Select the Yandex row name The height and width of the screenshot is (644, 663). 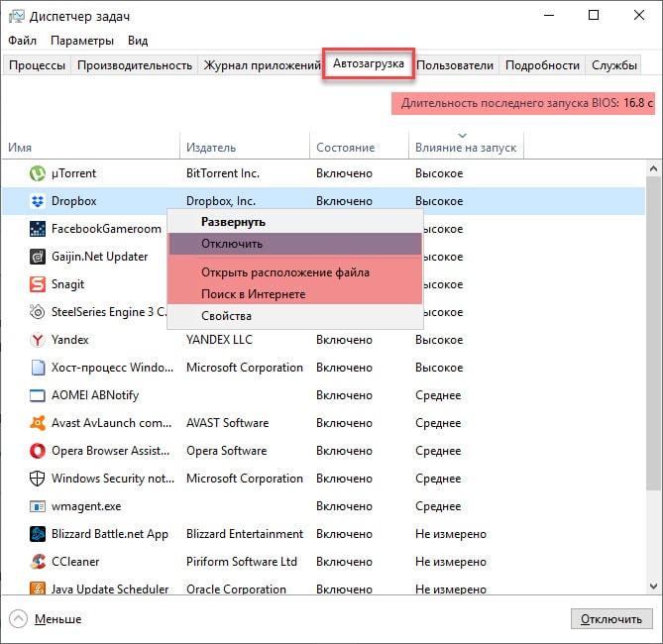point(69,340)
